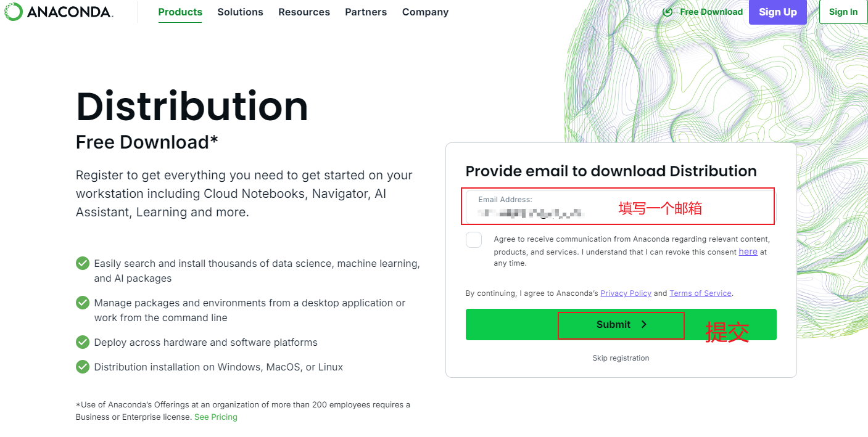
Task: Open the 'here' consent revocation link
Action: (x=748, y=251)
